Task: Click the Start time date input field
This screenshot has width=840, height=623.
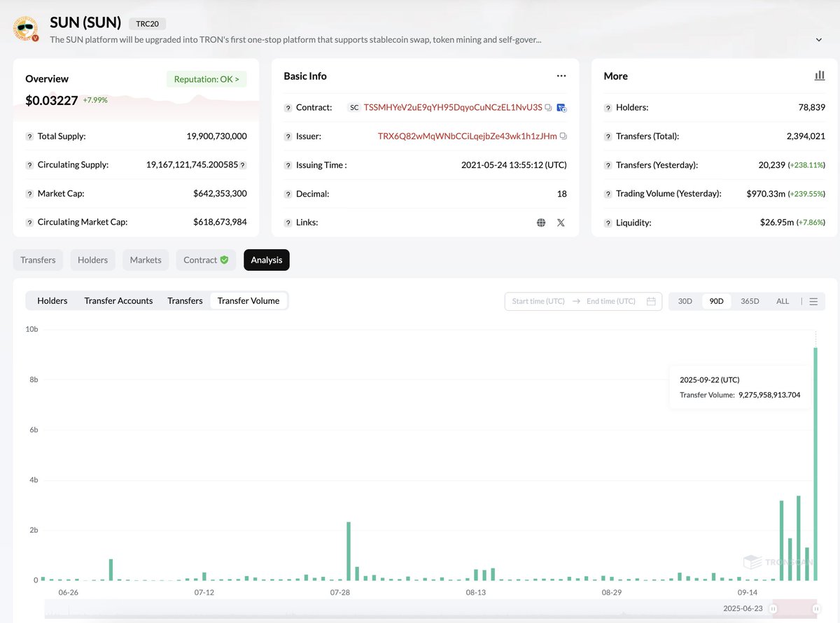Action: click(538, 301)
